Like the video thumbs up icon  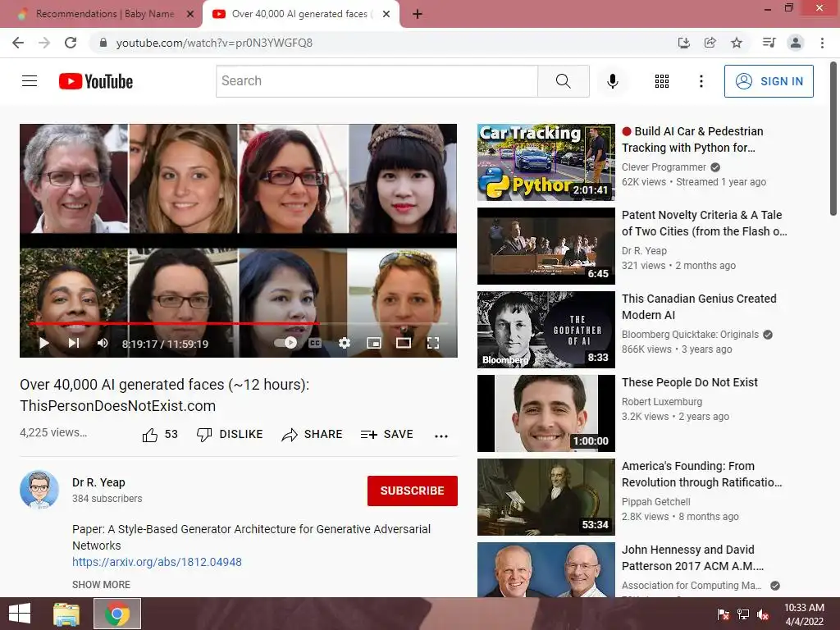click(150, 435)
